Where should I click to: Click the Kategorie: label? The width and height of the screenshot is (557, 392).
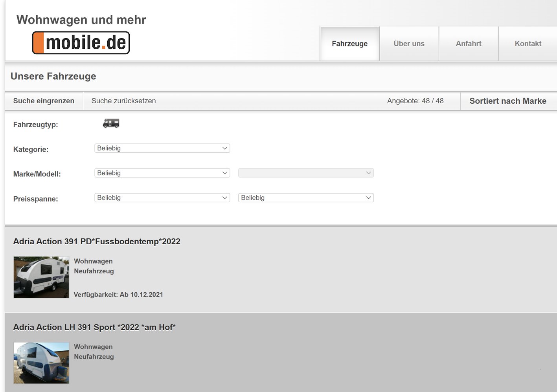click(x=31, y=149)
